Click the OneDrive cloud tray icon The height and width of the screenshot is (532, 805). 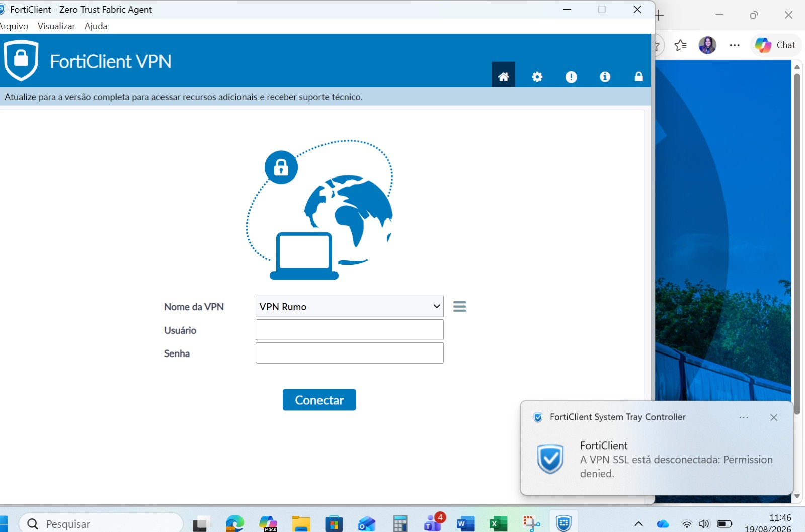(x=663, y=524)
